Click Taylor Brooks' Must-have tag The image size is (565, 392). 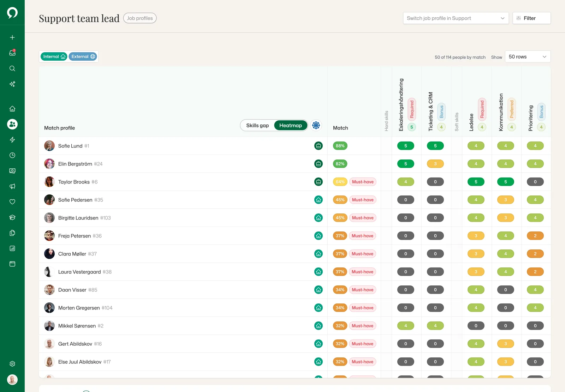[x=363, y=182]
